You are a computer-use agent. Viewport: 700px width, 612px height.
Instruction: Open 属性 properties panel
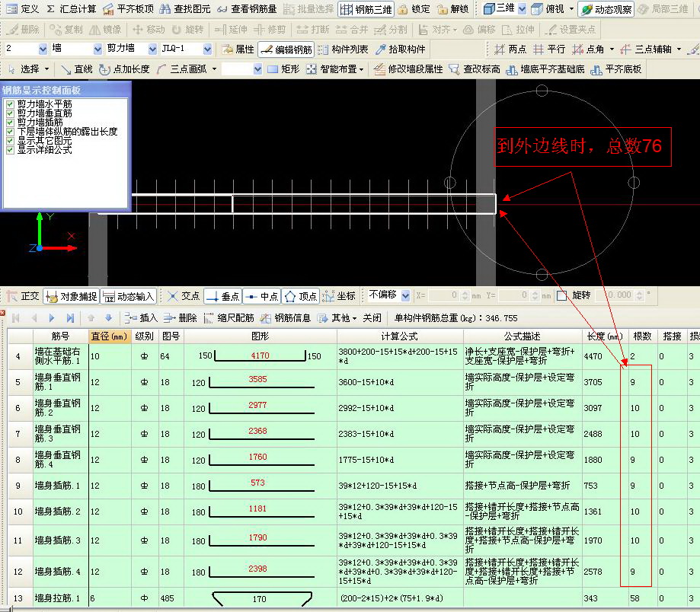(x=238, y=49)
